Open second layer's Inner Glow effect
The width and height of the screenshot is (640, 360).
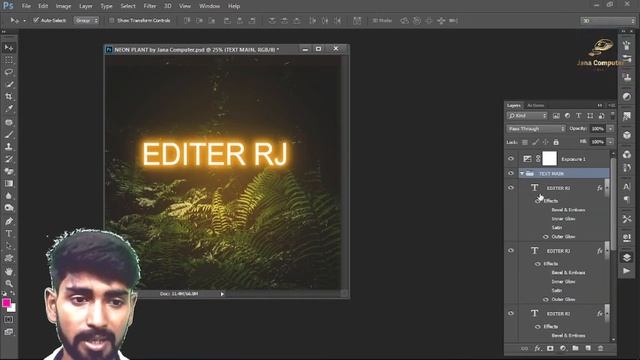coord(563,282)
